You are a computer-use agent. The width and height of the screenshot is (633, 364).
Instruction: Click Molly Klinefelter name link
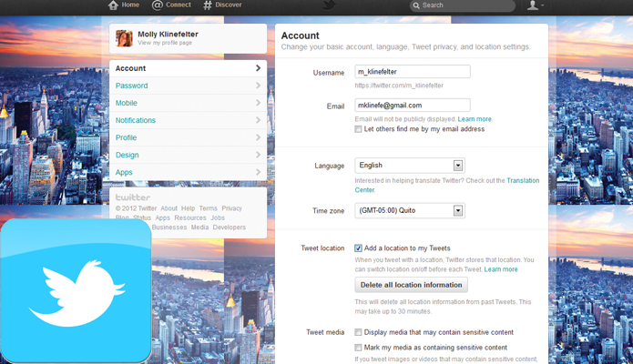tap(168, 35)
